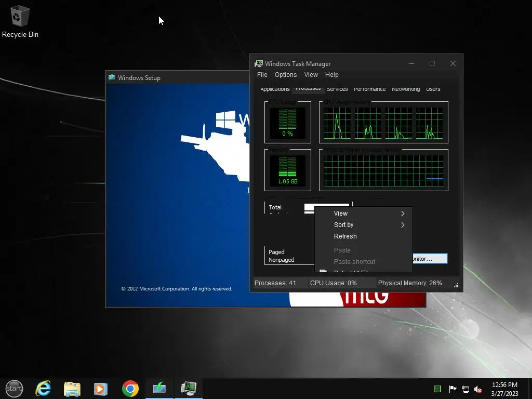Expand the View submenu in the context menu
532x399 pixels.
coord(363,214)
